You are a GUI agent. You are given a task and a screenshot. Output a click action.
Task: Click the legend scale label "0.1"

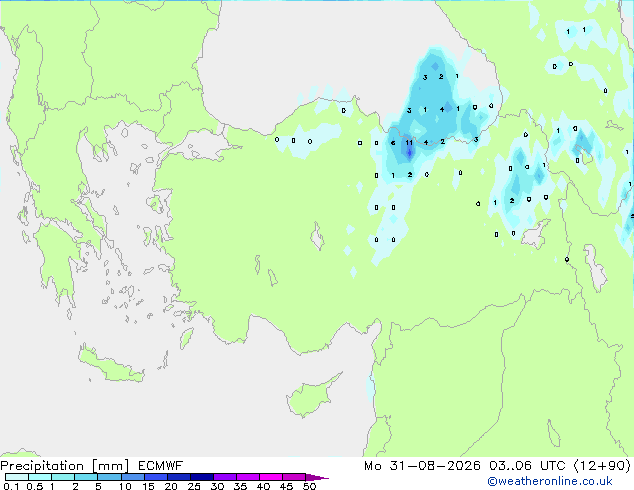pos(11,486)
